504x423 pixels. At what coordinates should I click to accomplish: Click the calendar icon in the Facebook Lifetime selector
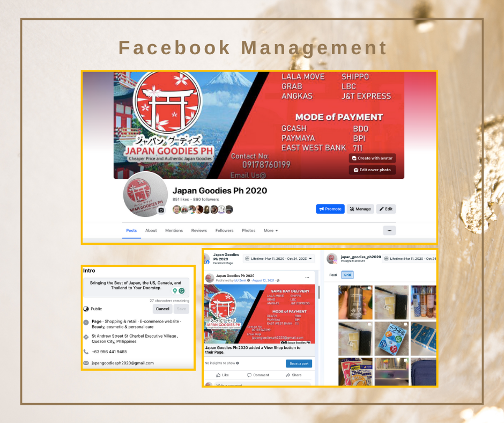coord(247,259)
